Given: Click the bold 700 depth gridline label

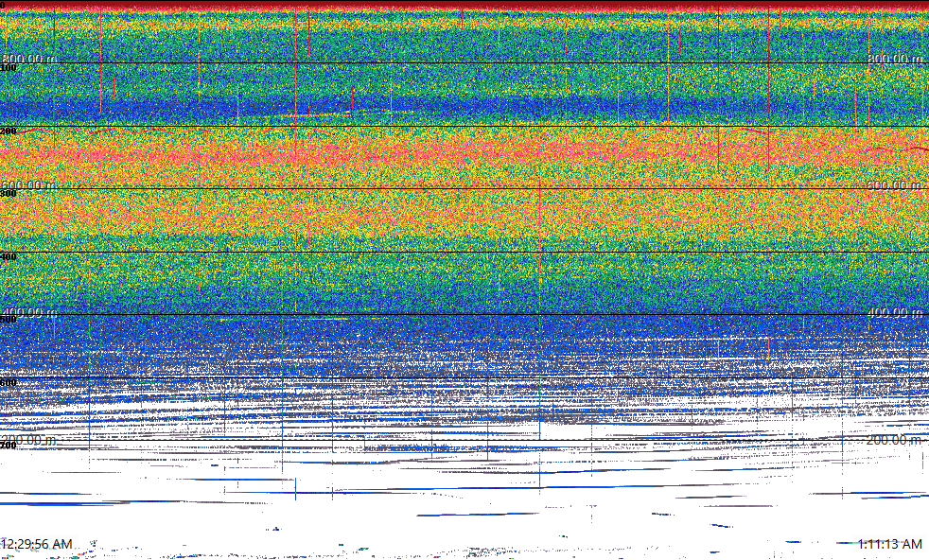Looking at the screenshot, I should (x=9, y=446).
